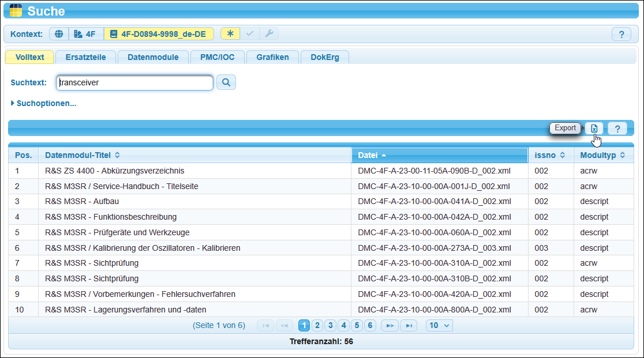The width and height of the screenshot is (644, 358).
Task: Select the 4F context button
Action: (x=86, y=34)
